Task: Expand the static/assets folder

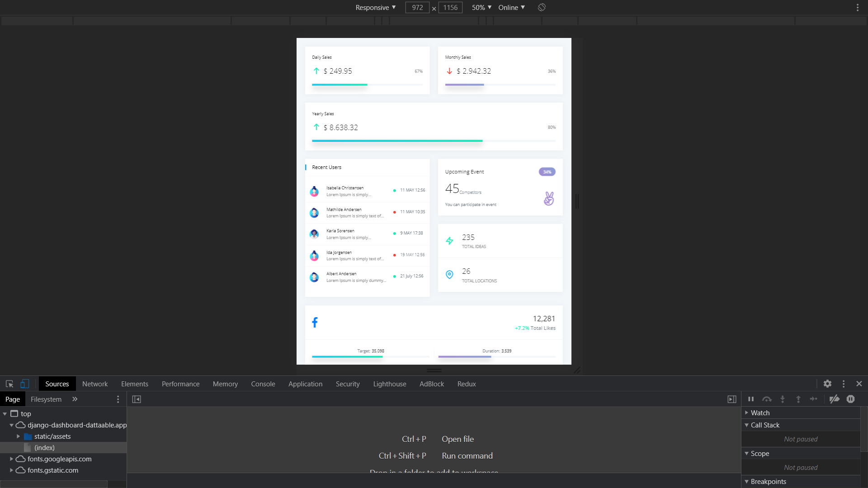Action: [x=19, y=436]
